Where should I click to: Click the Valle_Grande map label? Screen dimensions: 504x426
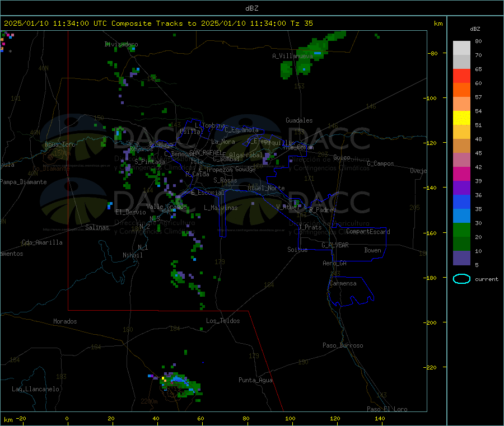click(166, 207)
